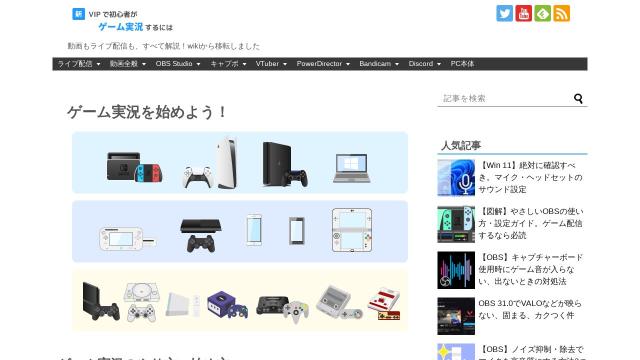Select the PlayStation 5 console image

pos(211,163)
